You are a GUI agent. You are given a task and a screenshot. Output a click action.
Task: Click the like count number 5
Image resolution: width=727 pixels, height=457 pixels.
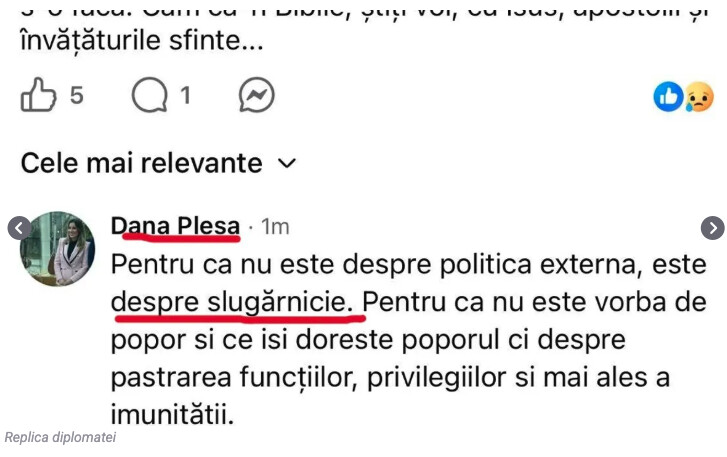[x=77, y=97]
